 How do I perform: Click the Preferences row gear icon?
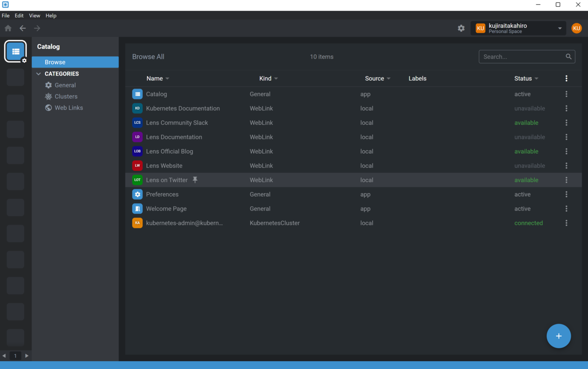(x=138, y=194)
